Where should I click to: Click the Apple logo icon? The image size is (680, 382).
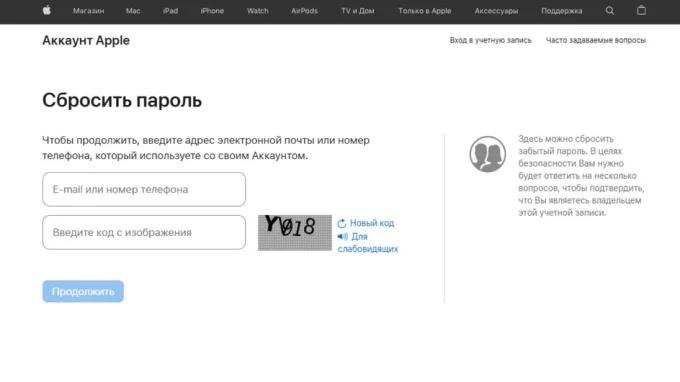pos(47,10)
